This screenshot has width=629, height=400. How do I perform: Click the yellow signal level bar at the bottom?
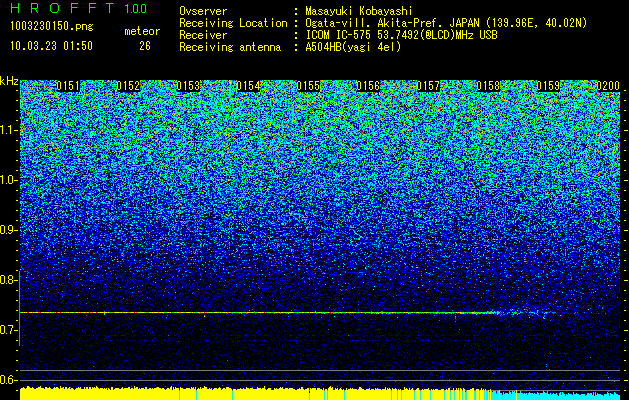[x=257, y=394]
